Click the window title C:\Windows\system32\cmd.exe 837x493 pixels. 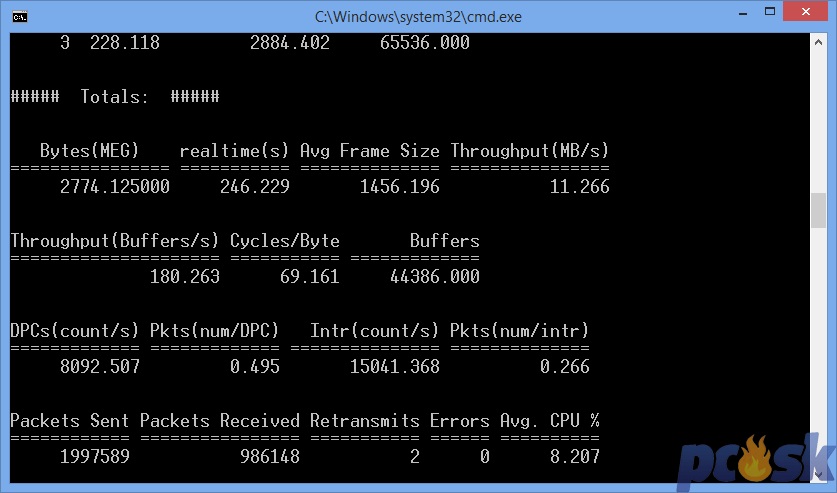point(418,17)
